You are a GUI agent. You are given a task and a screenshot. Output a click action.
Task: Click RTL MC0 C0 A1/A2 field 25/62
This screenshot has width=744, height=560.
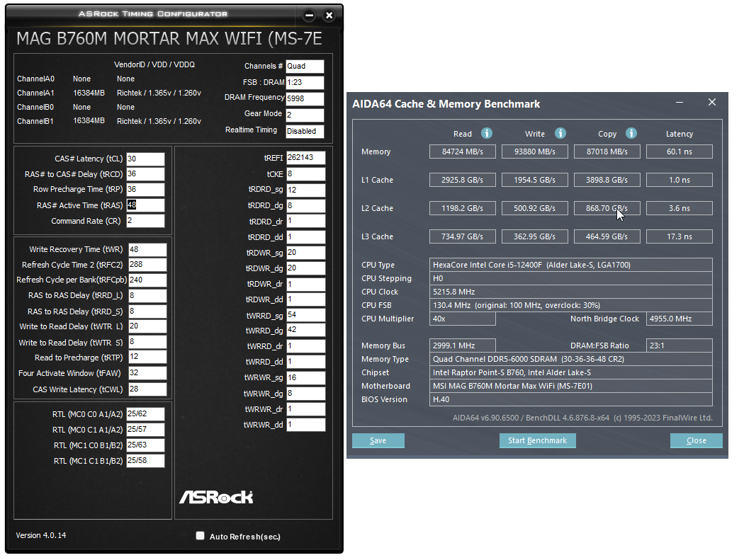coord(145,414)
